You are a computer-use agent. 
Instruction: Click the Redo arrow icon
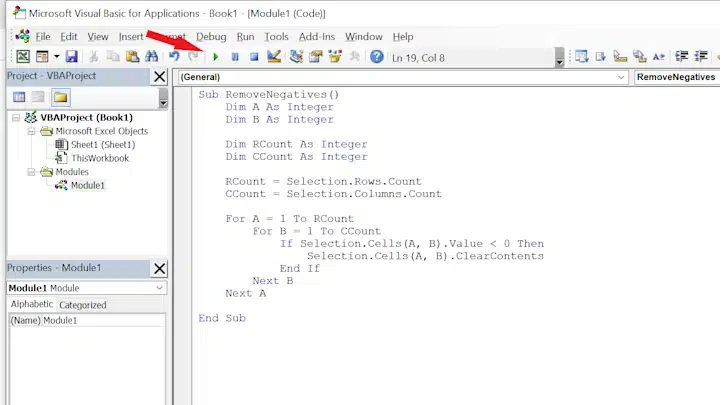193,56
